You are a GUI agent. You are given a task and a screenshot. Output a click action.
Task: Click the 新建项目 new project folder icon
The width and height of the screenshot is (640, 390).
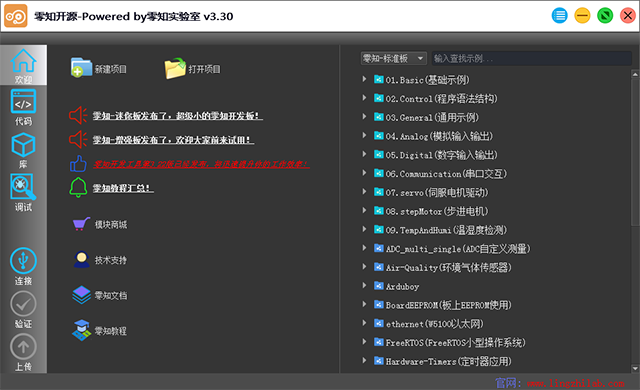(x=81, y=67)
